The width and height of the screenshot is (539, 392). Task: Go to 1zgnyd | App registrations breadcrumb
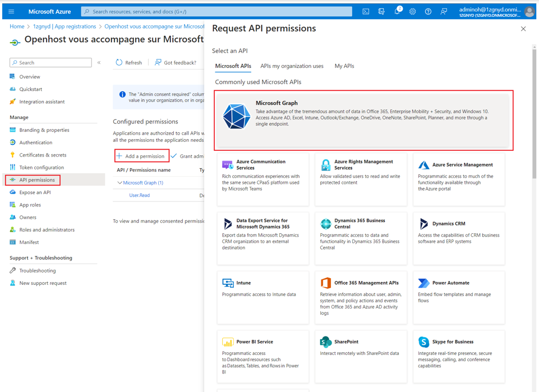tap(65, 26)
